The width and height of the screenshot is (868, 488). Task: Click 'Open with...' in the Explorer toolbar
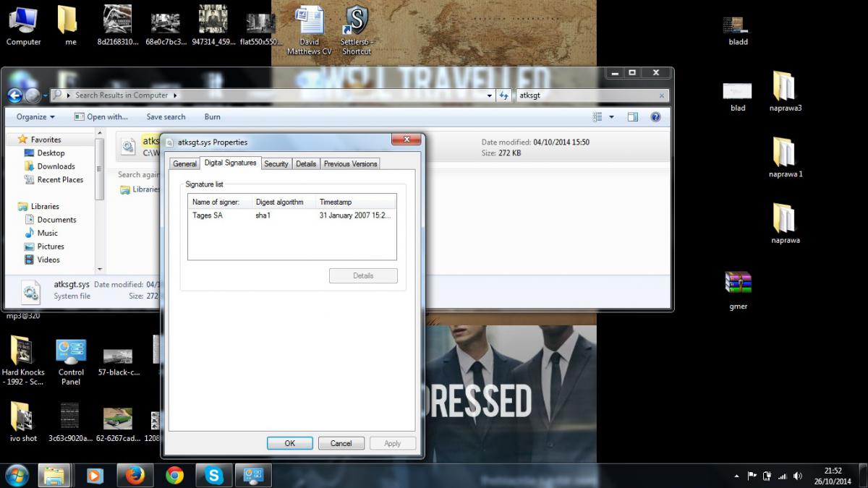(x=101, y=117)
